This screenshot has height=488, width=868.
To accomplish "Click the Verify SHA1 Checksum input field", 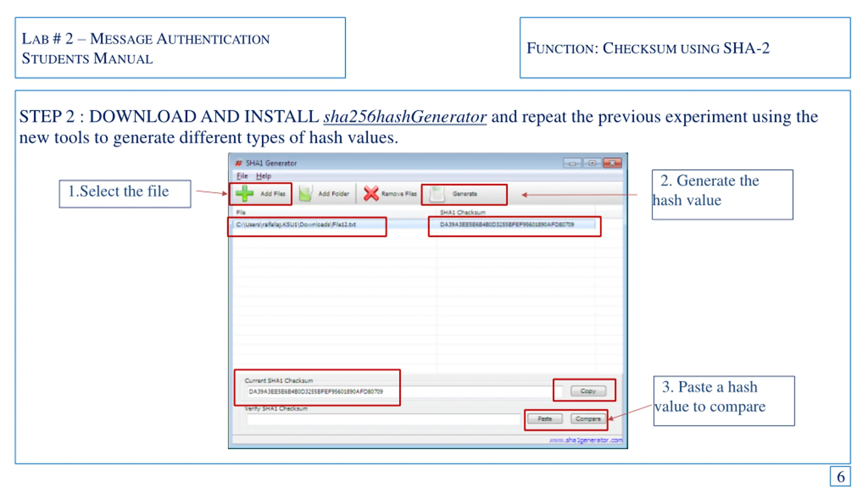I will tap(383, 419).
